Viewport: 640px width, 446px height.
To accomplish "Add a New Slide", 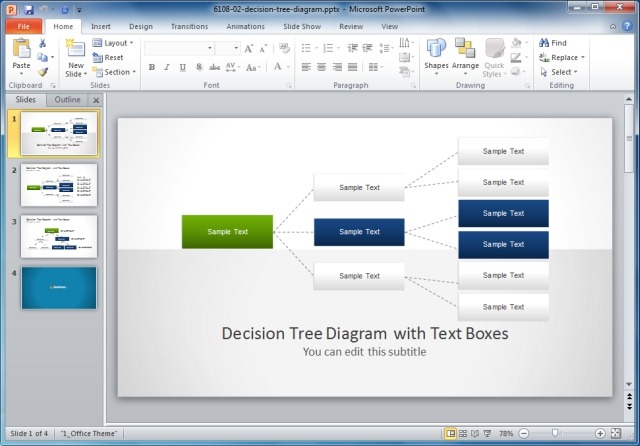I will [x=76, y=58].
